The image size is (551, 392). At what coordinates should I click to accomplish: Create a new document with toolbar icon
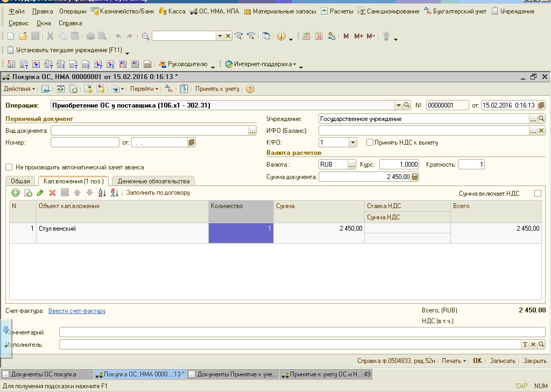[11, 36]
